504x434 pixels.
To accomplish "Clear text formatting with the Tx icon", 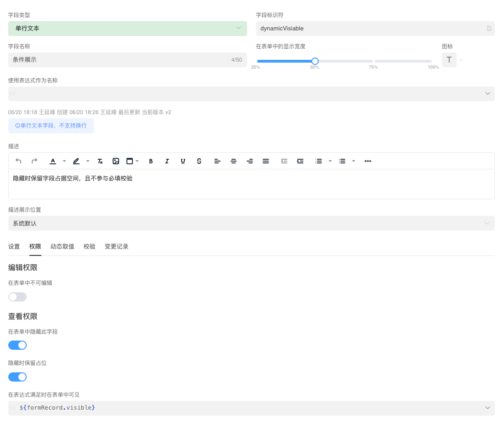I will (x=100, y=161).
